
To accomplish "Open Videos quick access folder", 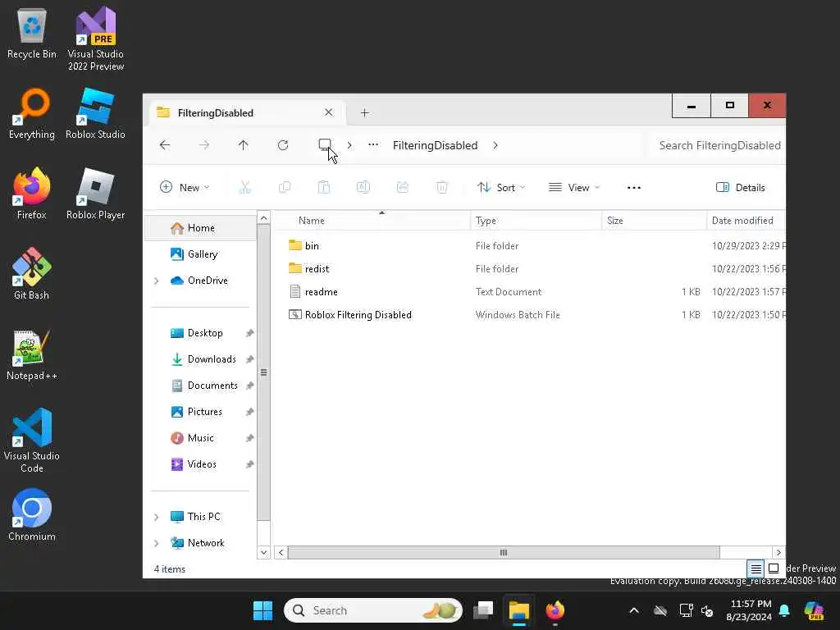I will [x=202, y=464].
